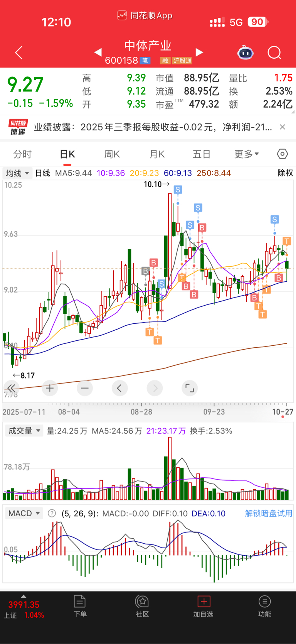
Task: Select the 月K tab
Action: 157,154
